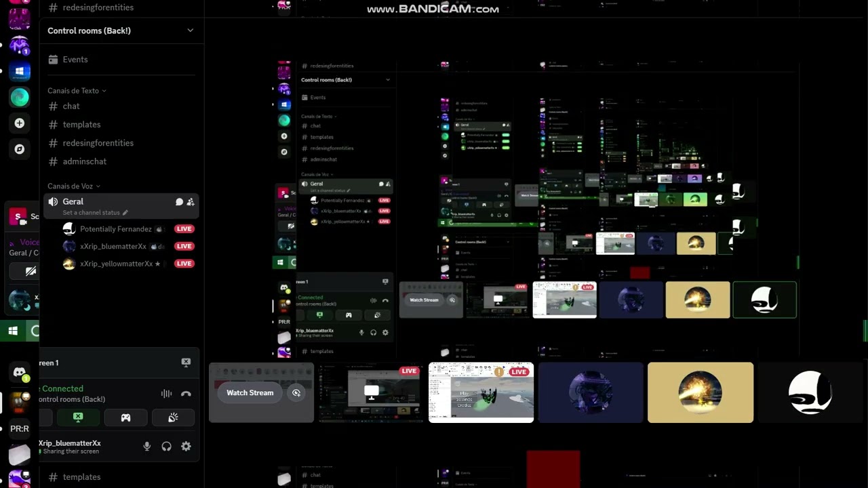Select user xXrip_bluematterXx in voice channel list
This screenshot has width=868, height=488.
pos(114,246)
